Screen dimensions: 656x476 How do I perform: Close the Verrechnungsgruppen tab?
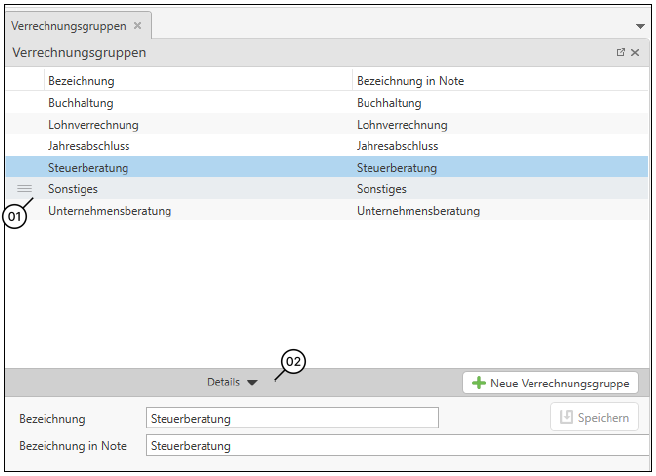[138, 25]
